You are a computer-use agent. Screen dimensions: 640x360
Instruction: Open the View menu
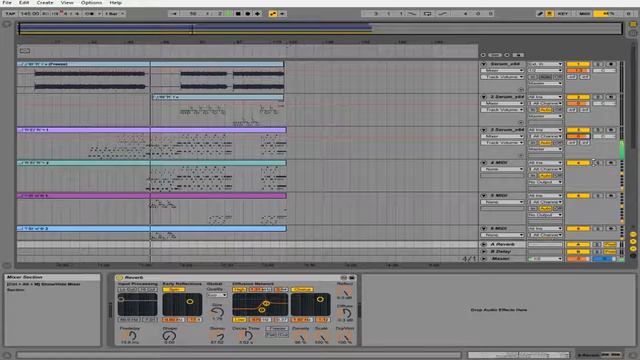67,2
